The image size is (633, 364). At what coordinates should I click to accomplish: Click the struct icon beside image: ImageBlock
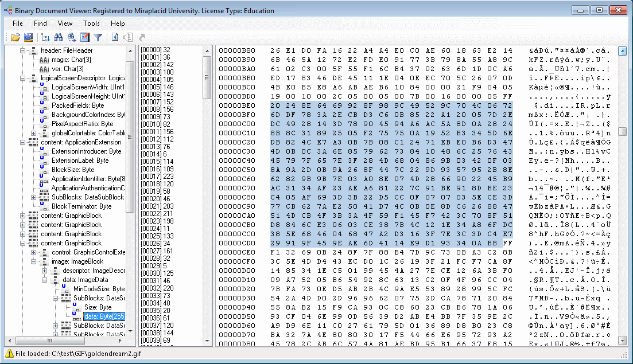[44, 261]
